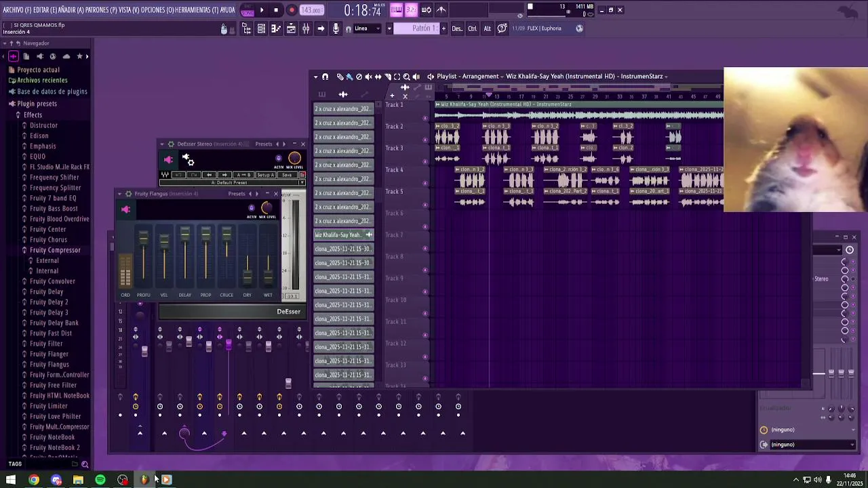Select the browser All tab (pink icon)
868x488 pixels.
[14, 56]
